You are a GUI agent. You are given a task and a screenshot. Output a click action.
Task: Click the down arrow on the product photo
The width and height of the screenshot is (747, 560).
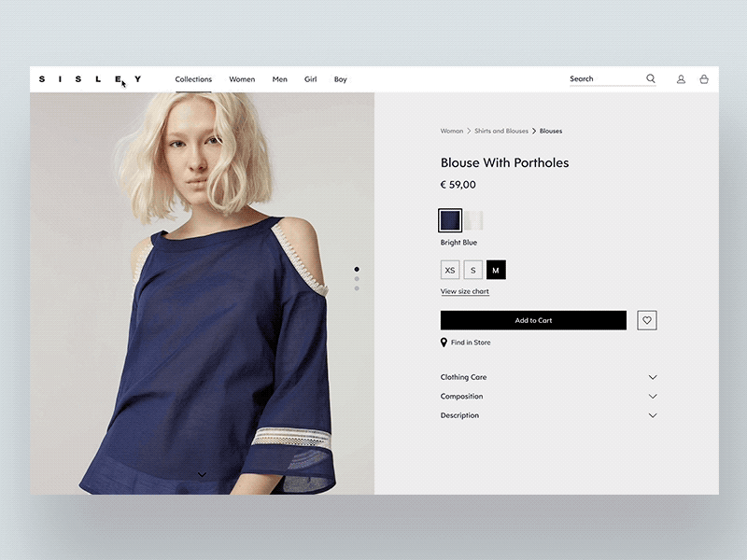pyautogui.click(x=202, y=474)
